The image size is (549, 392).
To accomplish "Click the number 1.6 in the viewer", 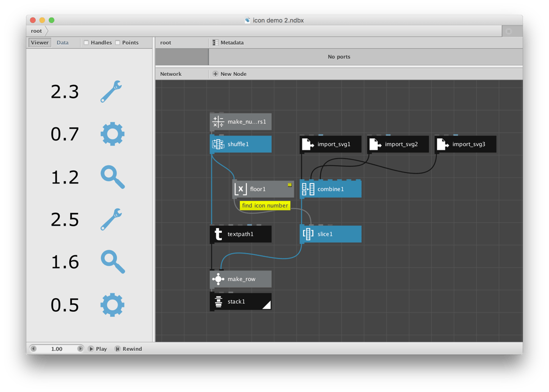I will point(65,262).
